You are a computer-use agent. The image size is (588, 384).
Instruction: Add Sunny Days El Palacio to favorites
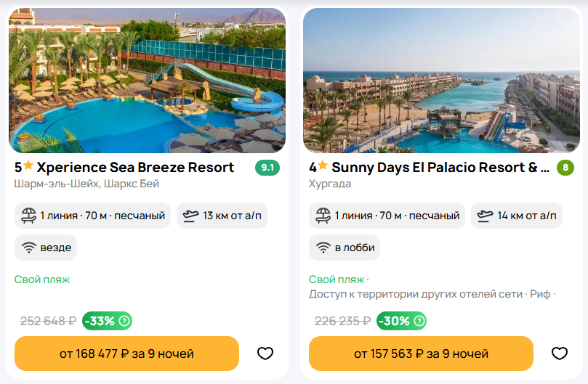point(559,354)
